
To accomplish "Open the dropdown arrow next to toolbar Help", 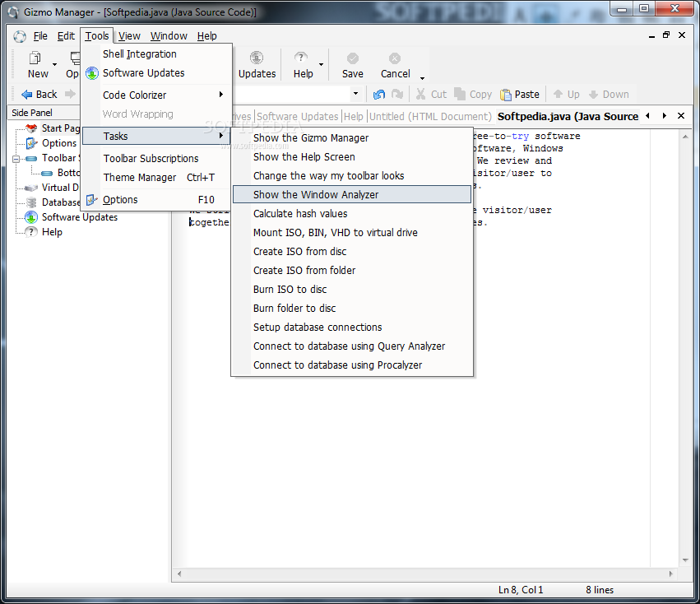I will pos(321,65).
